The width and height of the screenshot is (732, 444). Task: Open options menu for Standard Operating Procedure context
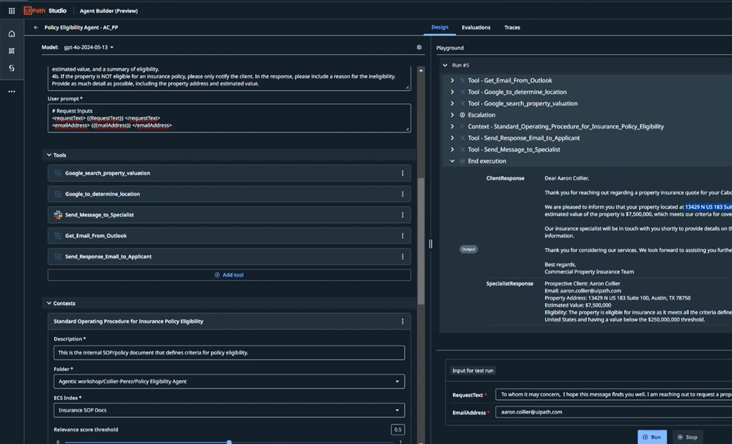point(402,321)
